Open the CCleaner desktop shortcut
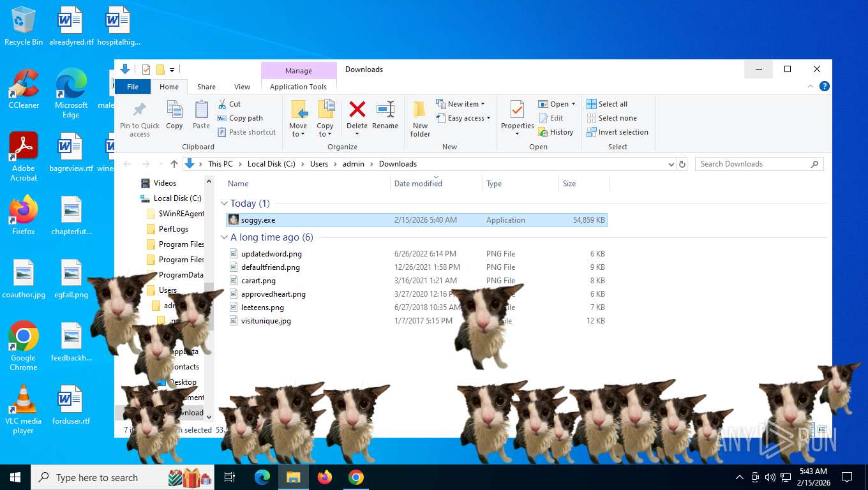The height and width of the screenshot is (490, 868). [24, 89]
